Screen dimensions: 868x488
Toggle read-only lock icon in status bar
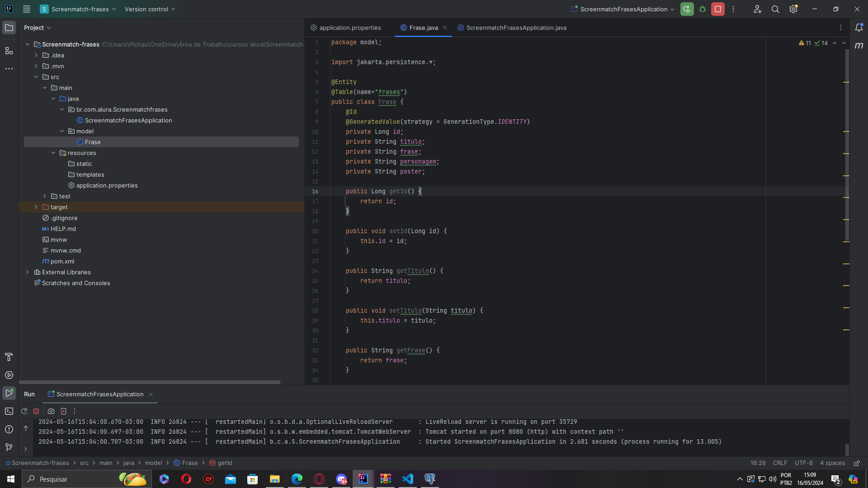pos(857,463)
